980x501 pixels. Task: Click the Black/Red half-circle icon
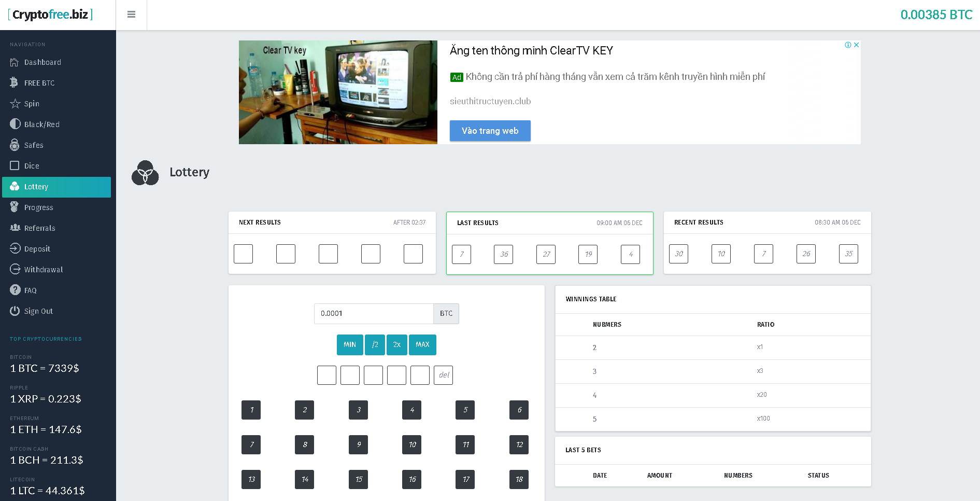point(15,124)
